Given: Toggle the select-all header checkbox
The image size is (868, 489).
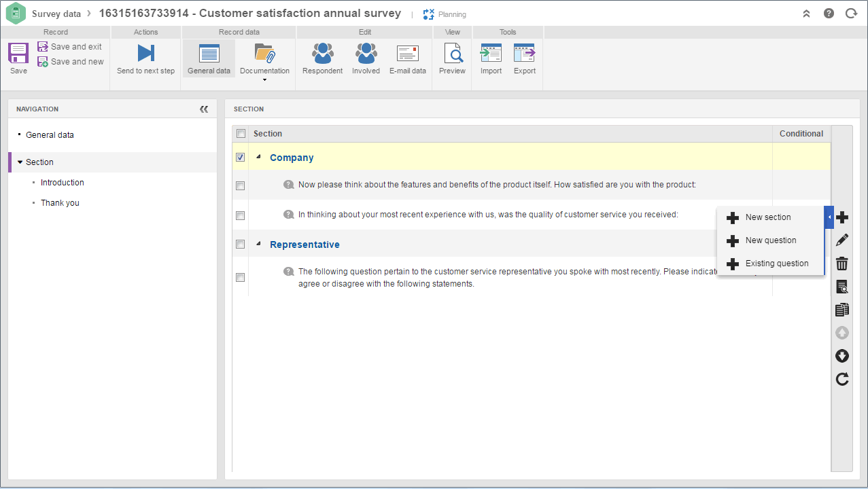Looking at the screenshot, I should coord(241,134).
